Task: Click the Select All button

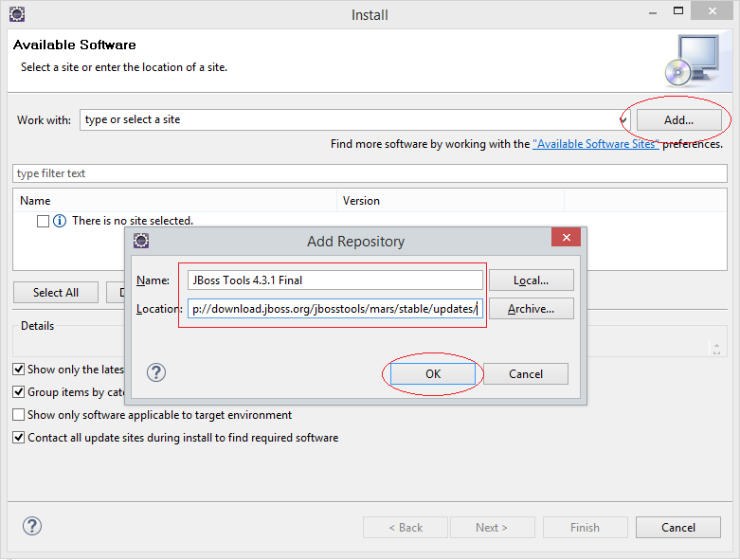Action: (56, 293)
